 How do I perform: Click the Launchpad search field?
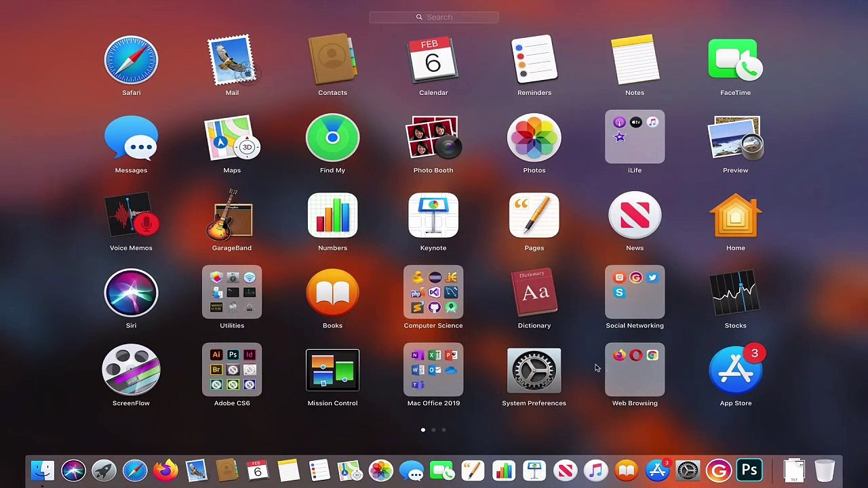pyautogui.click(x=434, y=17)
